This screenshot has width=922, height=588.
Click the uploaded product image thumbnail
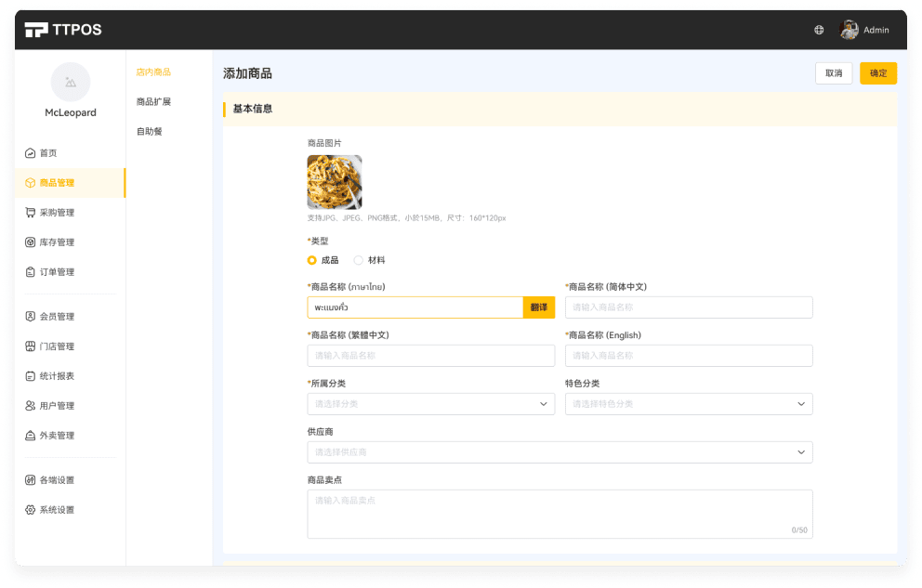point(335,182)
